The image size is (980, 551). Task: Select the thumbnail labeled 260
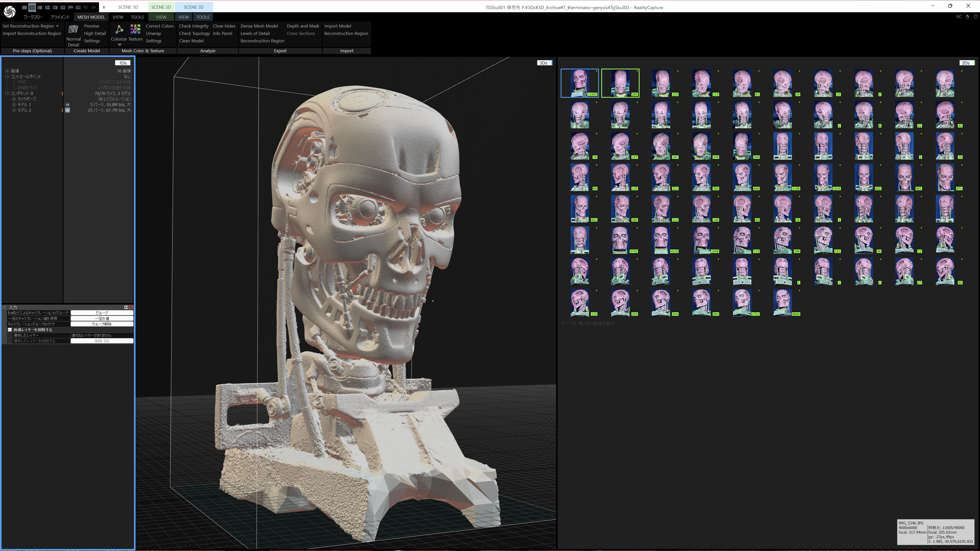(x=620, y=83)
